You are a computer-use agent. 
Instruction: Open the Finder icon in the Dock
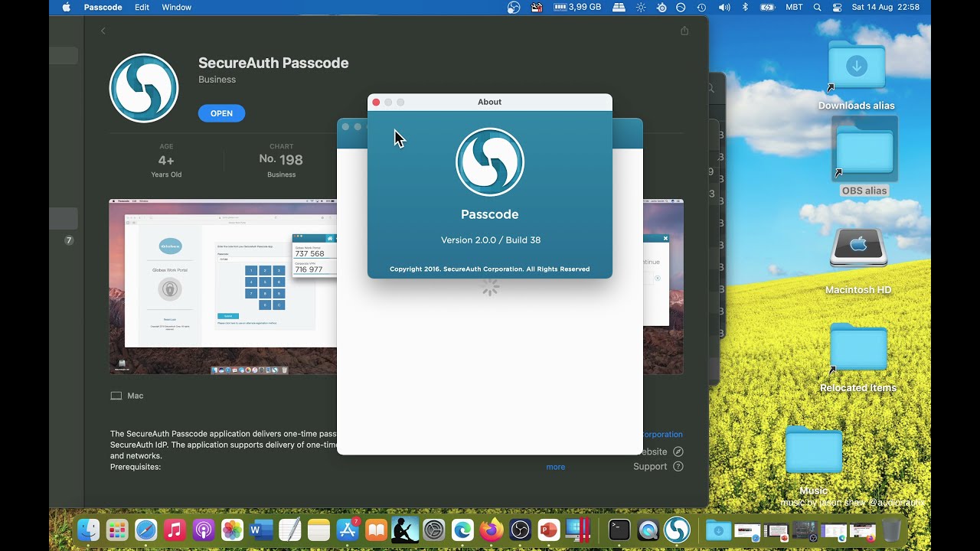click(x=89, y=530)
